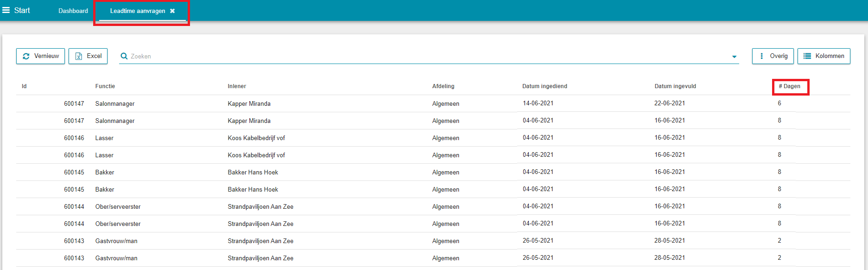868x270 pixels.
Task: Switch to the Dashboard tab
Action: tap(73, 11)
